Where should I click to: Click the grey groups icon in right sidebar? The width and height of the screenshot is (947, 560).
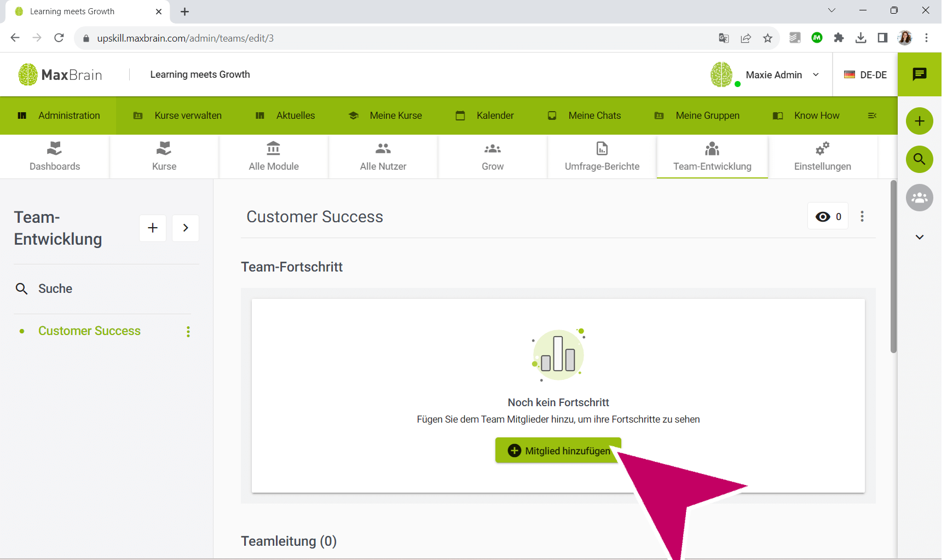(920, 198)
